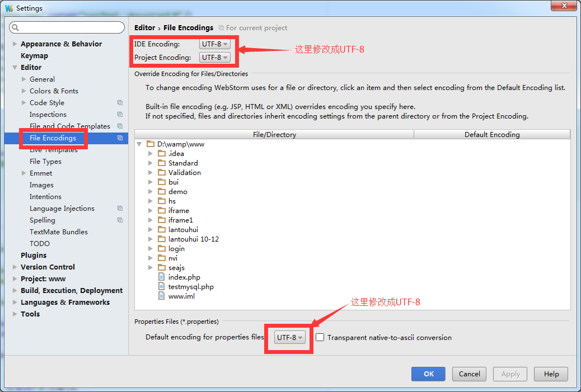Click the Default Encoding column header
This screenshot has height=392, width=581.
[491, 134]
